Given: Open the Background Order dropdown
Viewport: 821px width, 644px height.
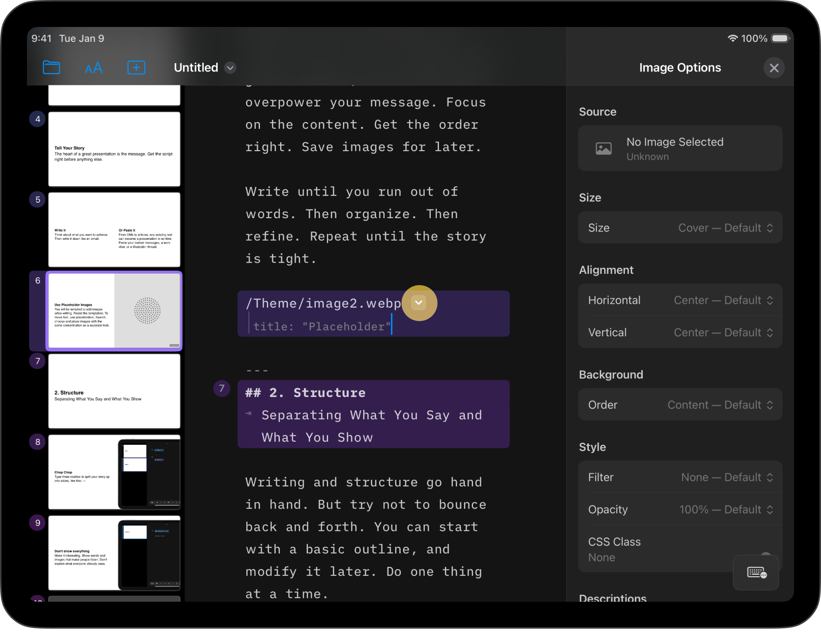Looking at the screenshot, I should pos(720,405).
